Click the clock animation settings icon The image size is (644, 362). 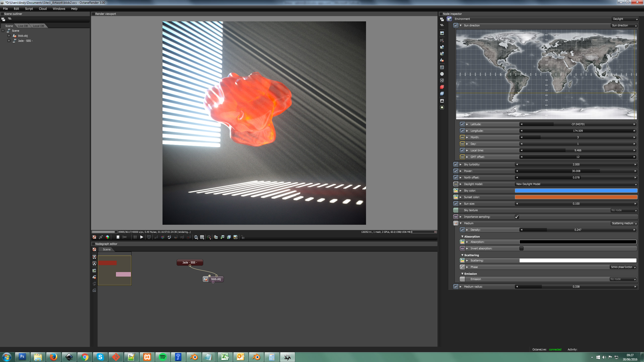[x=442, y=74]
